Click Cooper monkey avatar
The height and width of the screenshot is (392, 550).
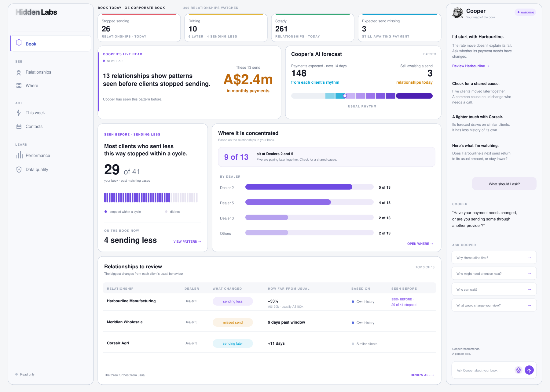tap(458, 13)
